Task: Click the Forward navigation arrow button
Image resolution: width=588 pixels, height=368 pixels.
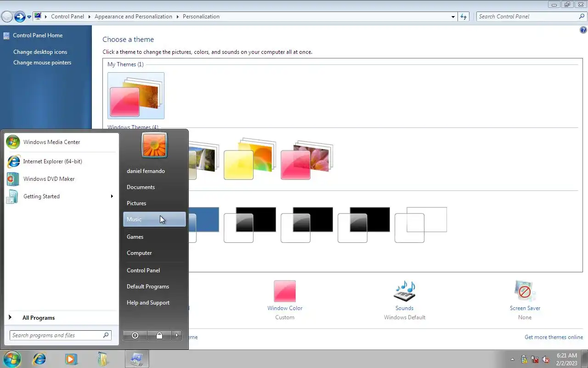Action: [x=20, y=17]
